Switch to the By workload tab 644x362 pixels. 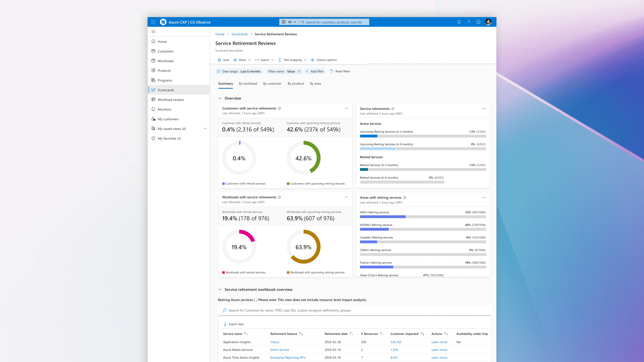(x=248, y=84)
